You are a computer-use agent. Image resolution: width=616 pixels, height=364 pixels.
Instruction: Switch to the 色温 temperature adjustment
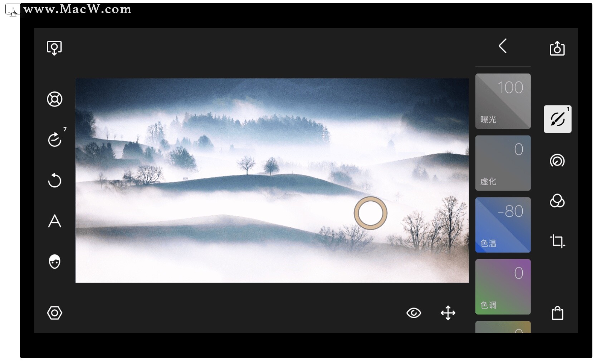click(503, 225)
